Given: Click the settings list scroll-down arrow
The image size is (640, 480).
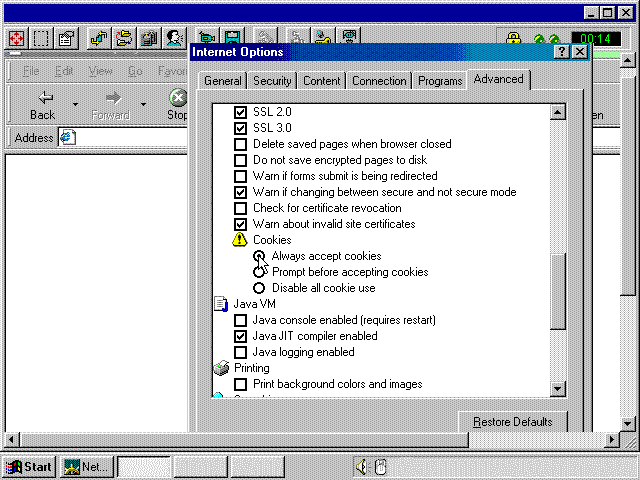Looking at the screenshot, I should pos(558,389).
